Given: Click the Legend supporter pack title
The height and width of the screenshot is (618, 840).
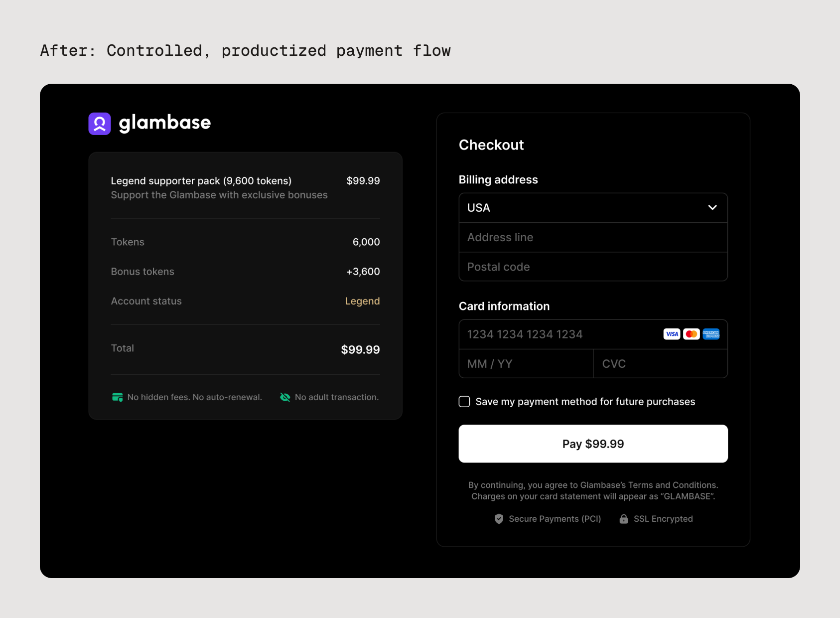Looking at the screenshot, I should click(201, 181).
